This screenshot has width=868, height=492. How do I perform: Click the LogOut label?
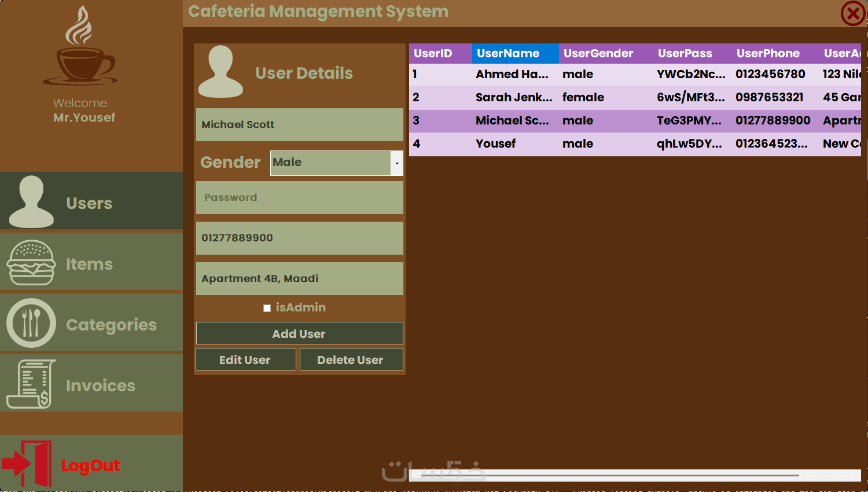[x=91, y=465]
